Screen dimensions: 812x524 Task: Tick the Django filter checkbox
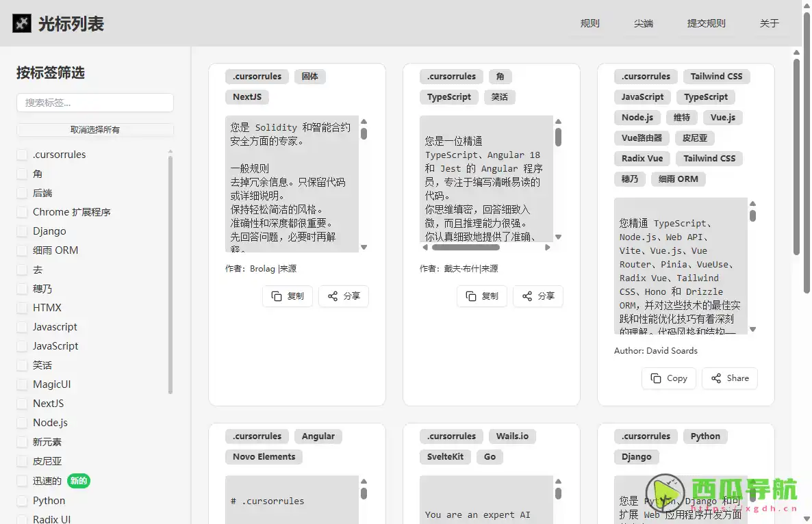click(22, 231)
